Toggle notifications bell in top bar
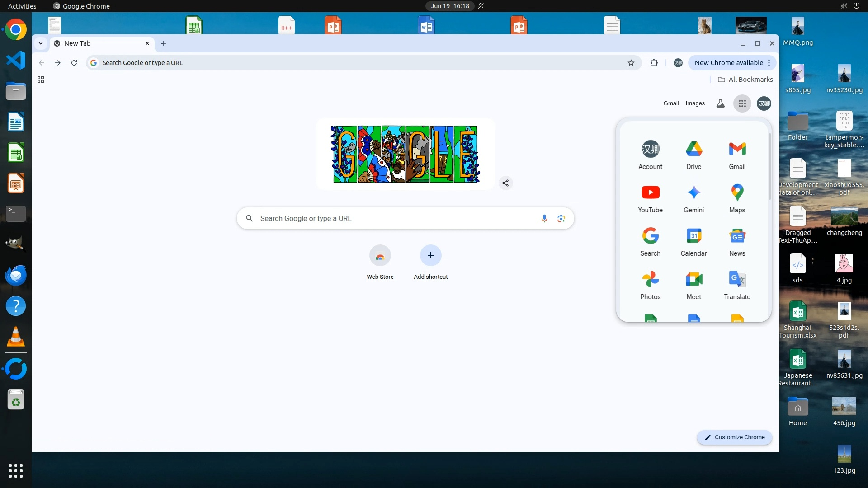 tap(481, 6)
